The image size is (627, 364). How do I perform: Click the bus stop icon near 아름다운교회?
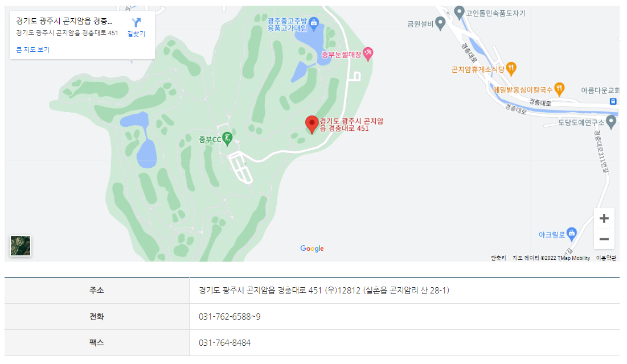click(x=613, y=101)
